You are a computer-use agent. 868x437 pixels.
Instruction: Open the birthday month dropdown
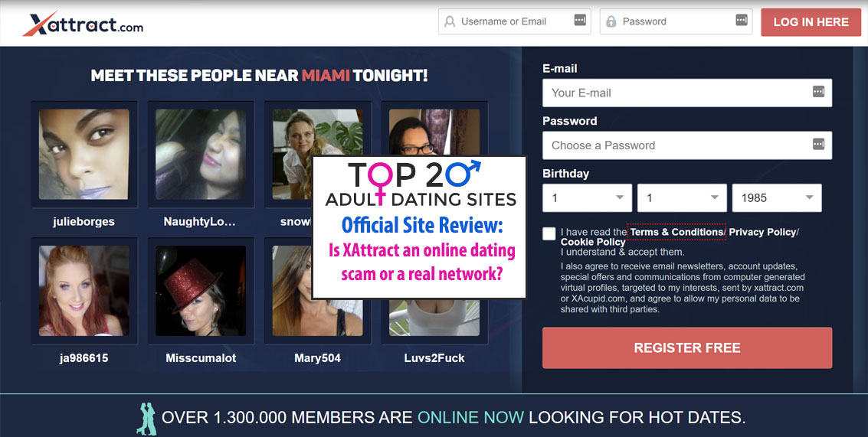click(x=681, y=198)
